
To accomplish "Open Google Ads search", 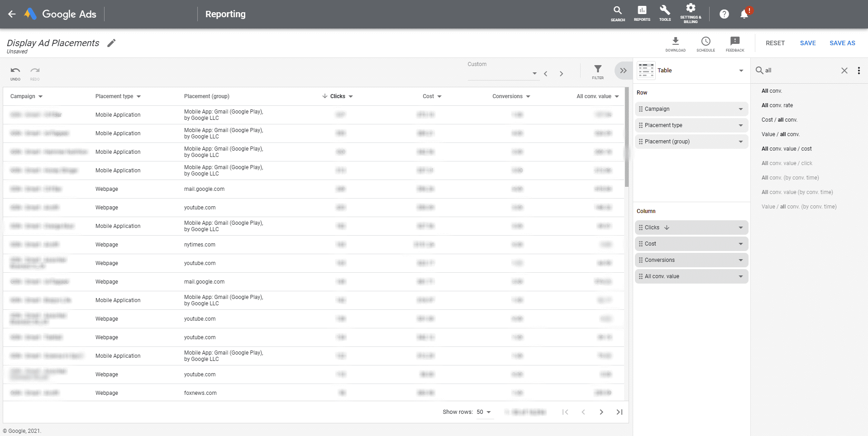I will coord(617,13).
